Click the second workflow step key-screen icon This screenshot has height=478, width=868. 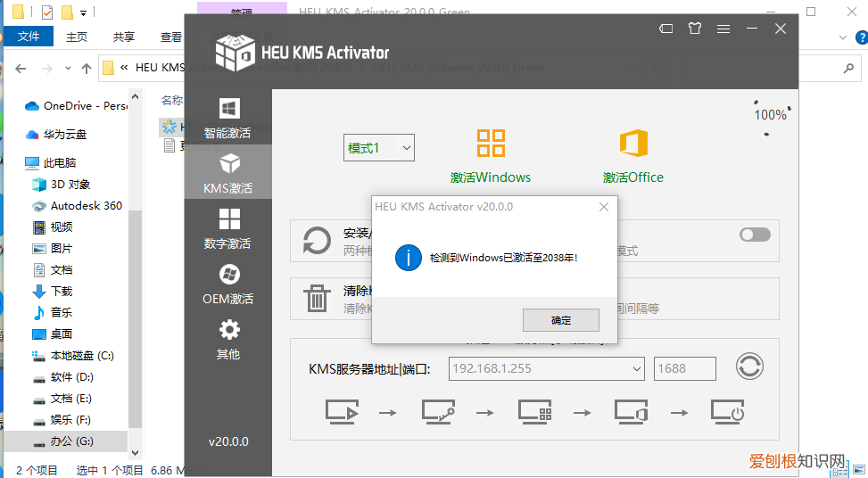pyautogui.click(x=438, y=412)
